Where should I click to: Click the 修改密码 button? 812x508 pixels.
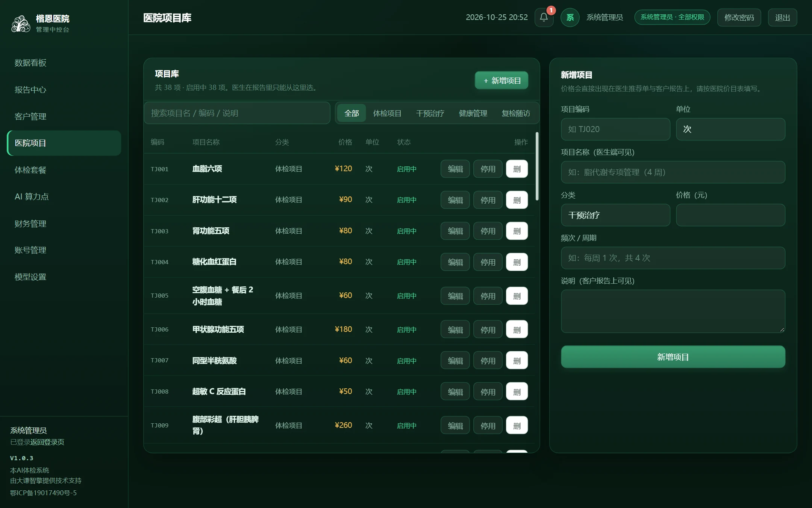click(739, 17)
